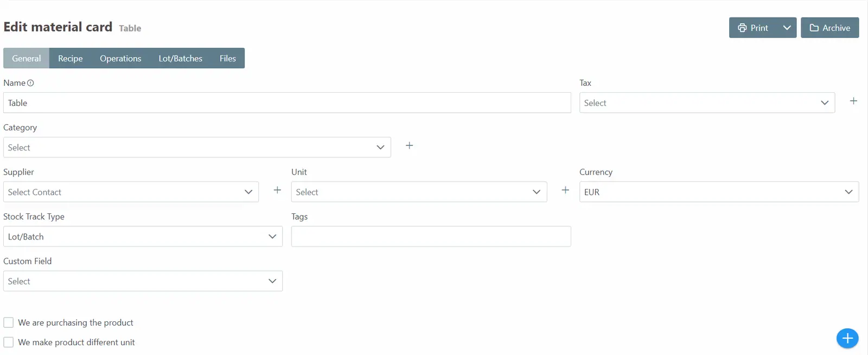Enable We are purchasing the product
Screen dimensions: 868x355
(9, 322)
